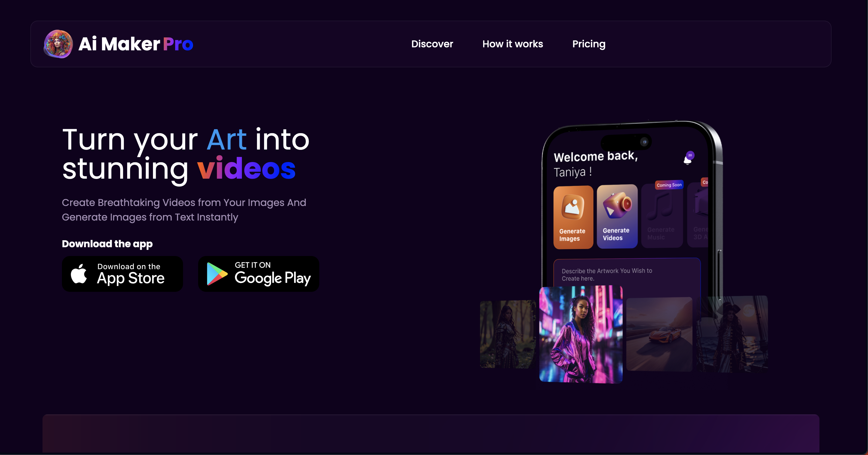Screen dimensions: 868x455
Task: Click the Coming Soon badge above Music
Action: coord(669,185)
